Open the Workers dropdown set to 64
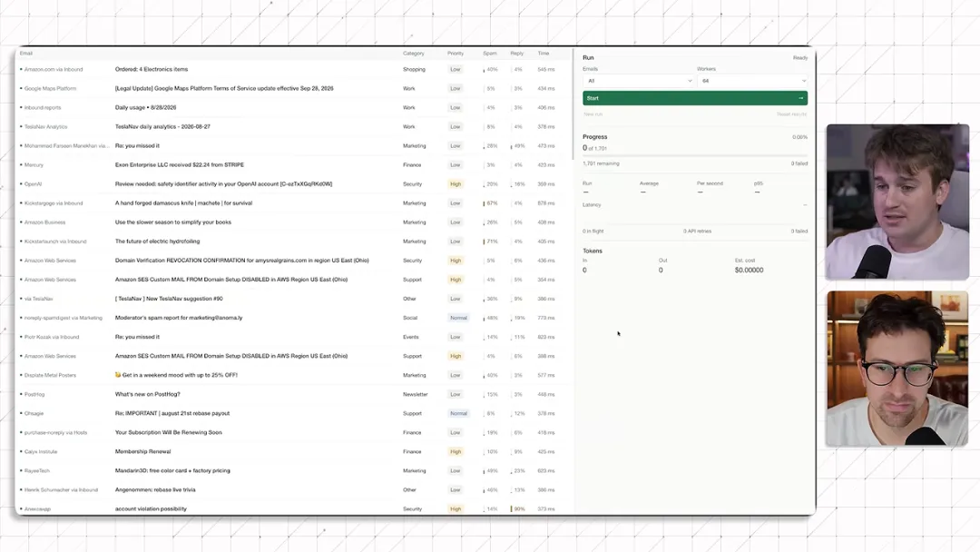980x552 pixels. pos(752,81)
